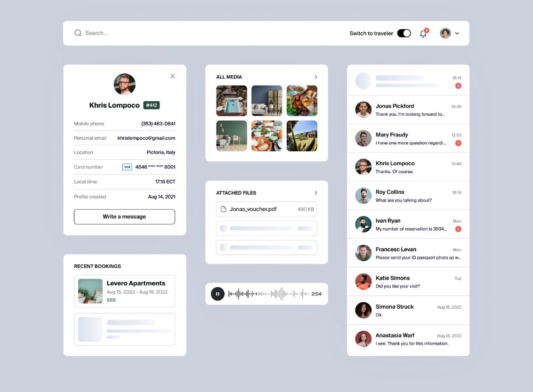The image size is (533, 392).
Task: Pause the voice message playback
Action: click(x=218, y=294)
